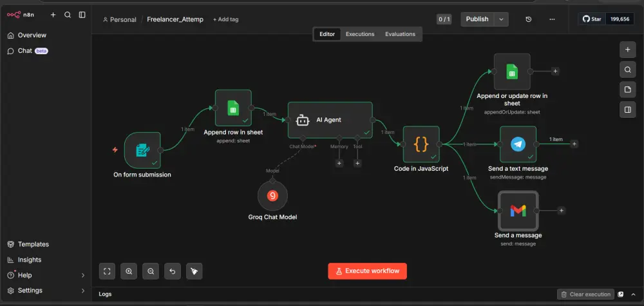644x306 pixels.
Task: Open the Logs panel
Action: 105,294
